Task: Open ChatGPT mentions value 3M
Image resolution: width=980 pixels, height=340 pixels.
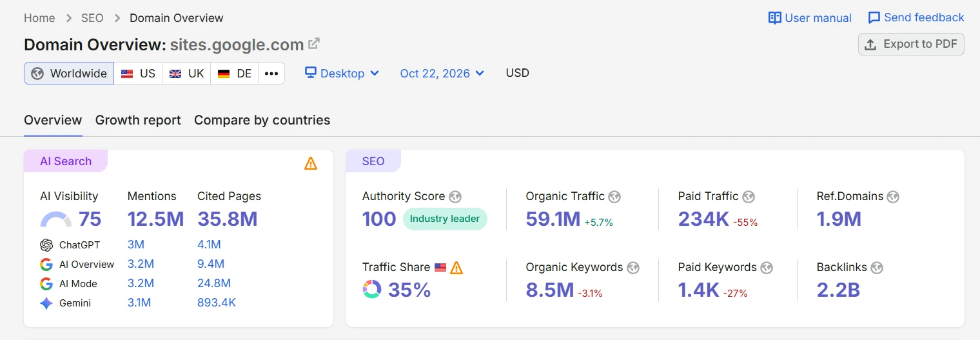Action: [x=136, y=245]
